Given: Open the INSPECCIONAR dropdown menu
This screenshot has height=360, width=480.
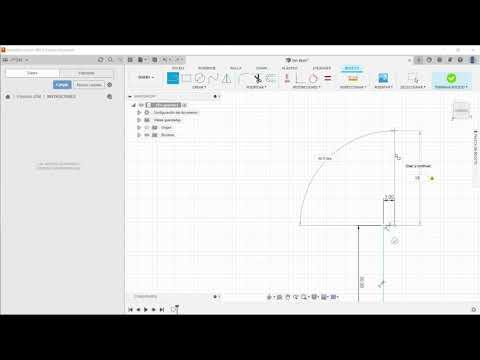Looking at the screenshot, I should pyautogui.click(x=353, y=87).
